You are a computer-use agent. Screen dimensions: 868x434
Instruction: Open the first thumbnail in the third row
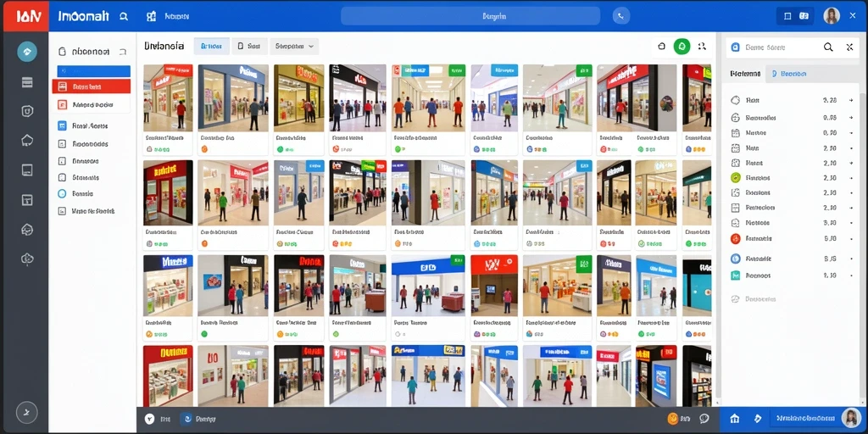168,286
